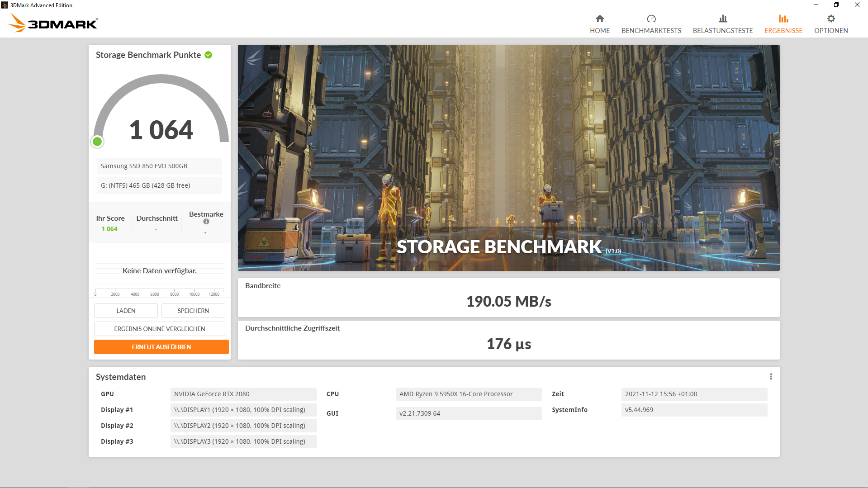Click the orange ERNEUT AUSFÜHREN button
The image size is (868, 488).
161,347
